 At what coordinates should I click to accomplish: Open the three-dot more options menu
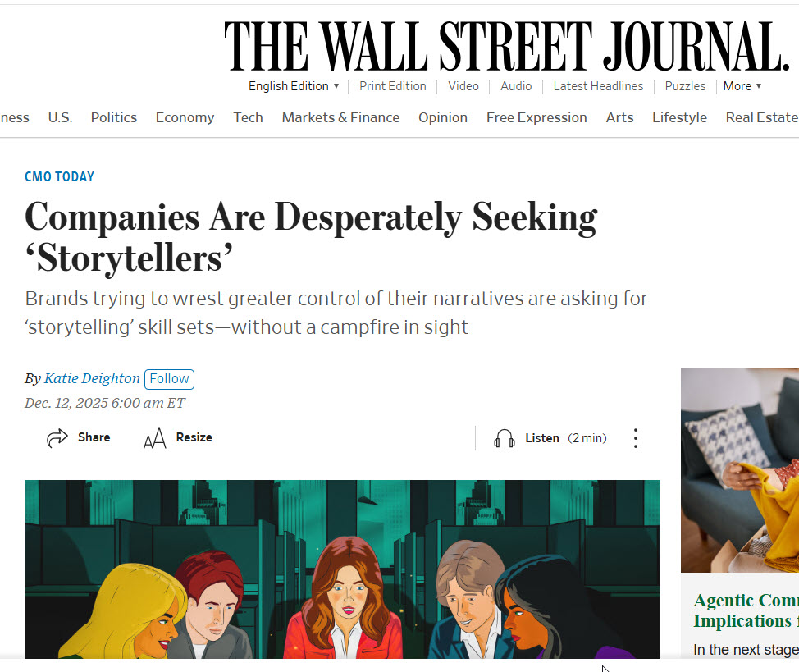pos(635,438)
